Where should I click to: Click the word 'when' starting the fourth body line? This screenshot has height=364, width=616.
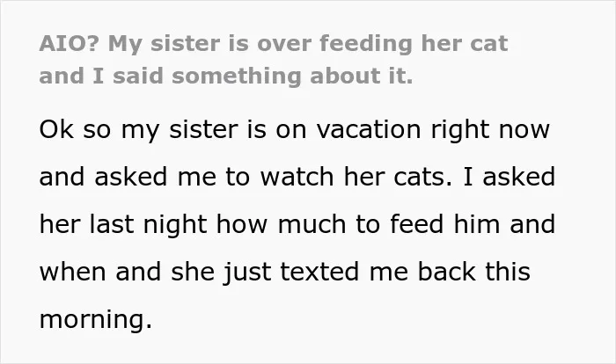(73, 272)
